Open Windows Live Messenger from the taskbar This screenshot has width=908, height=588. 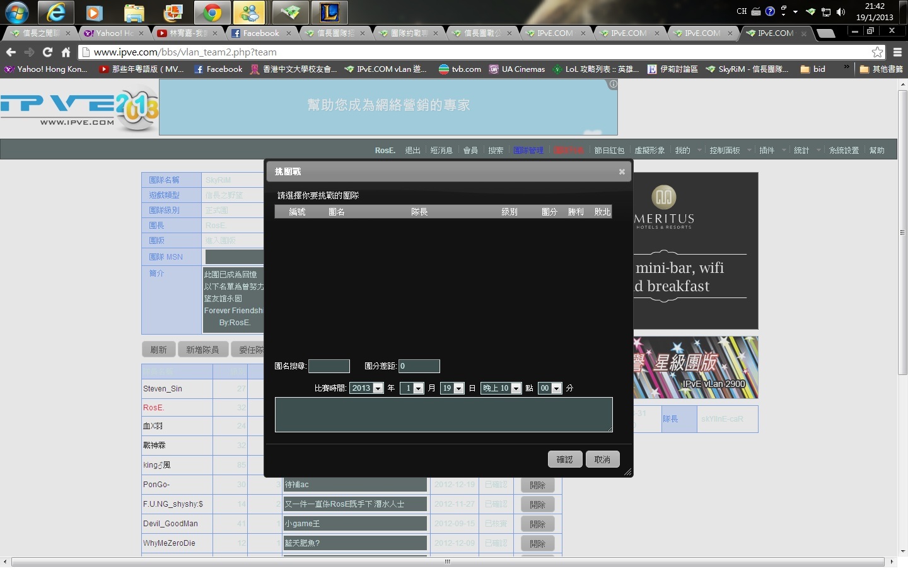[x=250, y=12]
